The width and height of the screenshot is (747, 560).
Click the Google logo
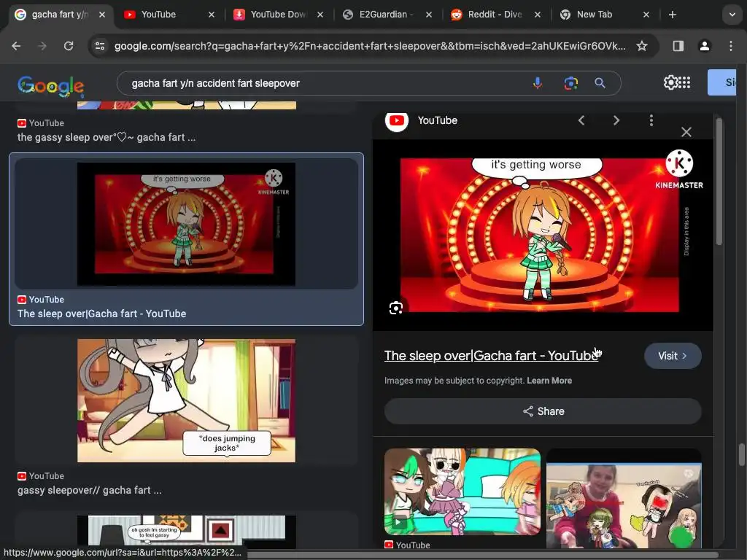click(x=51, y=86)
